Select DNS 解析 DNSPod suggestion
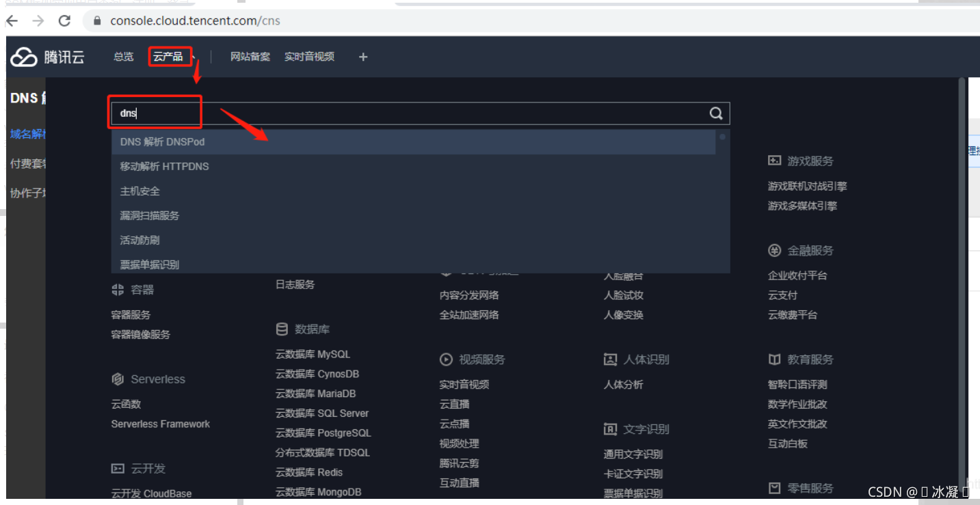Image resolution: width=980 pixels, height=505 pixels. tap(414, 142)
